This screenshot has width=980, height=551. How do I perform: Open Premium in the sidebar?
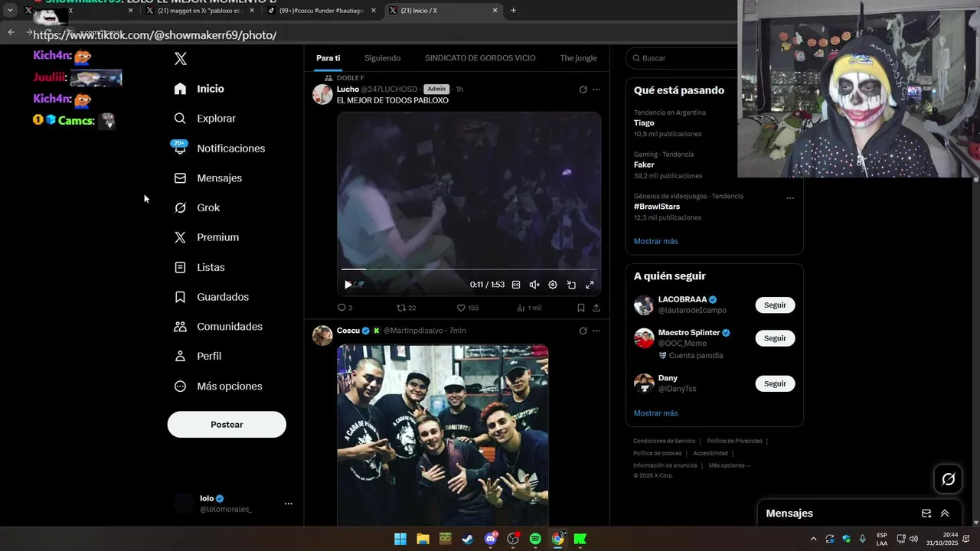tap(207, 237)
